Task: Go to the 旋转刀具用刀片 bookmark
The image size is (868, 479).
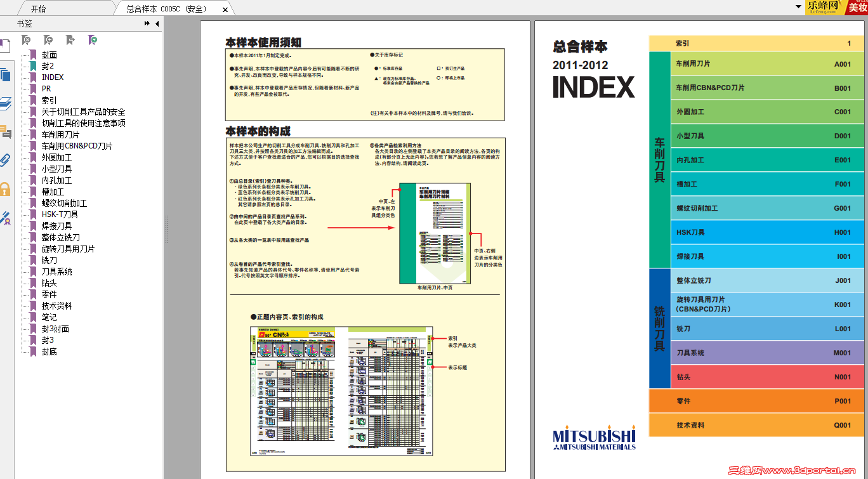Action: click(69, 249)
